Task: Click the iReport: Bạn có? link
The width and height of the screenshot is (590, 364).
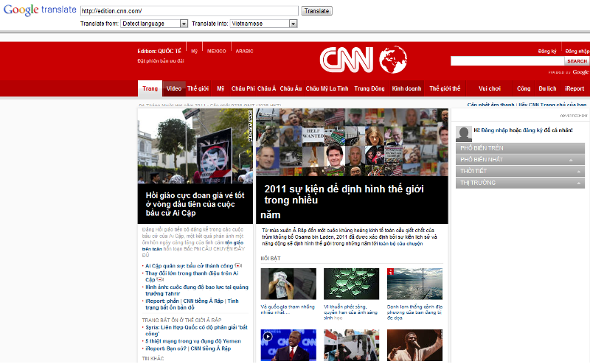Action: point(166,349)
